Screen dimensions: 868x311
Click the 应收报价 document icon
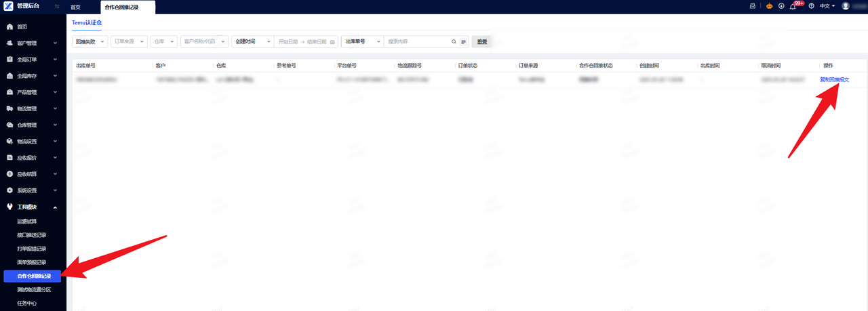[9, 158]
